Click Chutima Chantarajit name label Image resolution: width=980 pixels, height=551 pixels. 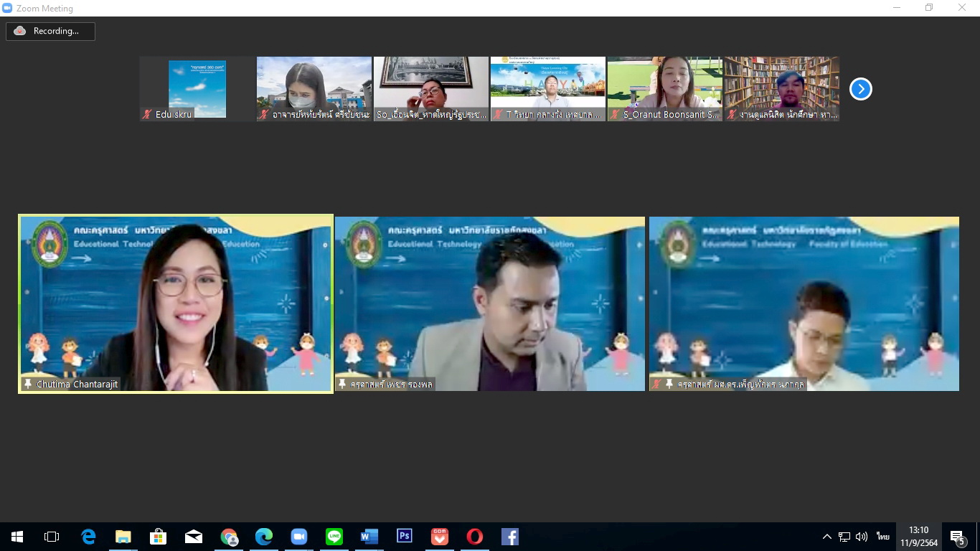coord(77,384)
